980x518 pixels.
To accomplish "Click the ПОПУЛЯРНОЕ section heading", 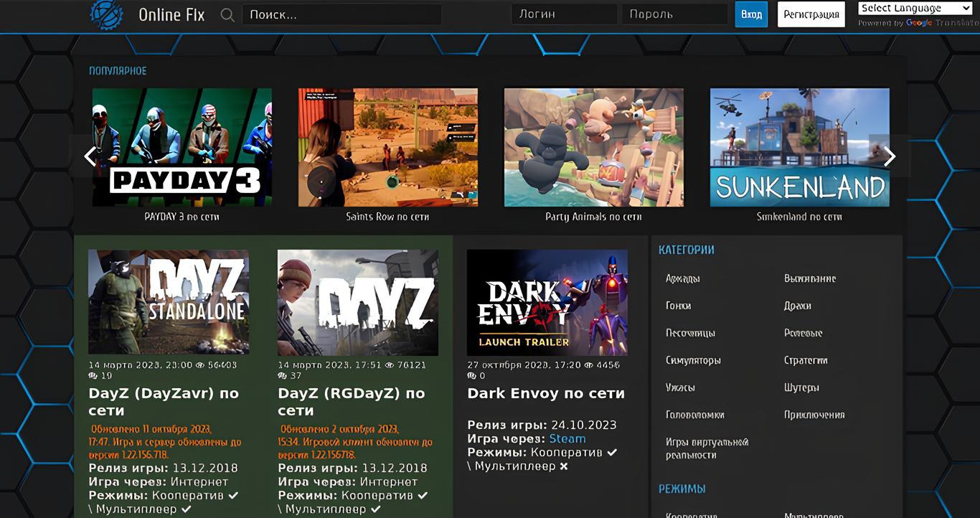I will (x=118, y=71).
